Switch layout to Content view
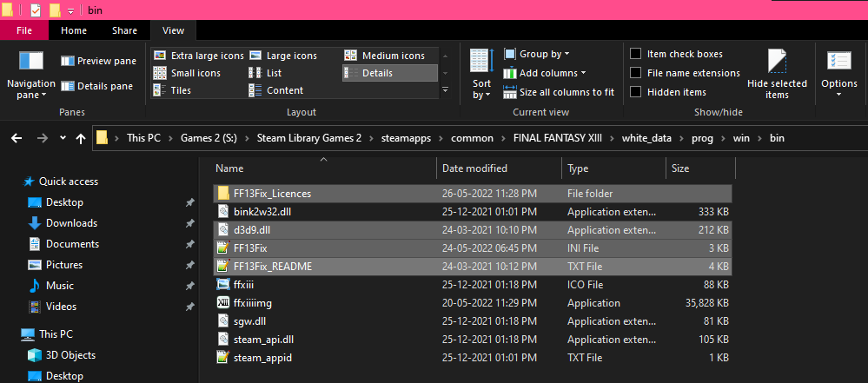868x383 pixels. point(276,90)
